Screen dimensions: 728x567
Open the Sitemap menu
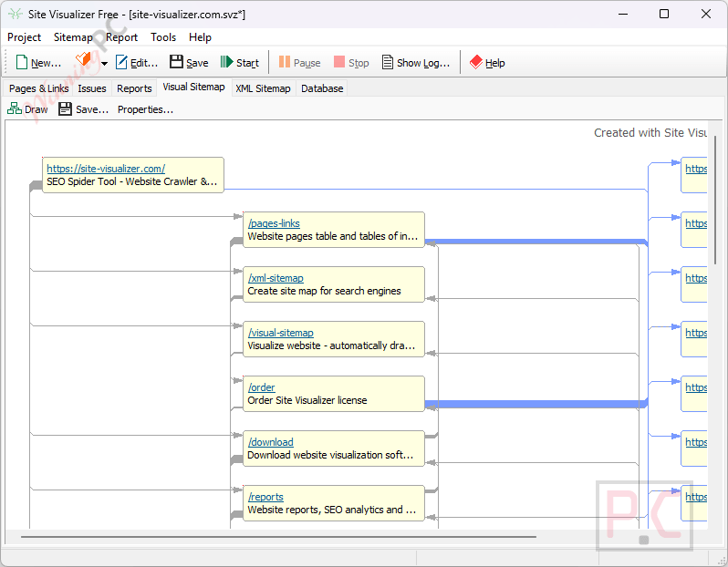click(73, 37)
